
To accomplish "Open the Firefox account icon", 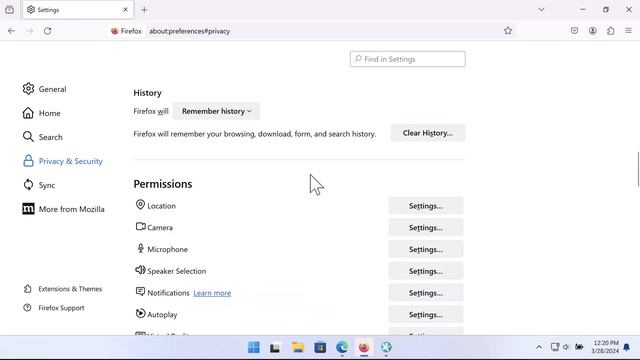I will coord(593,31).
